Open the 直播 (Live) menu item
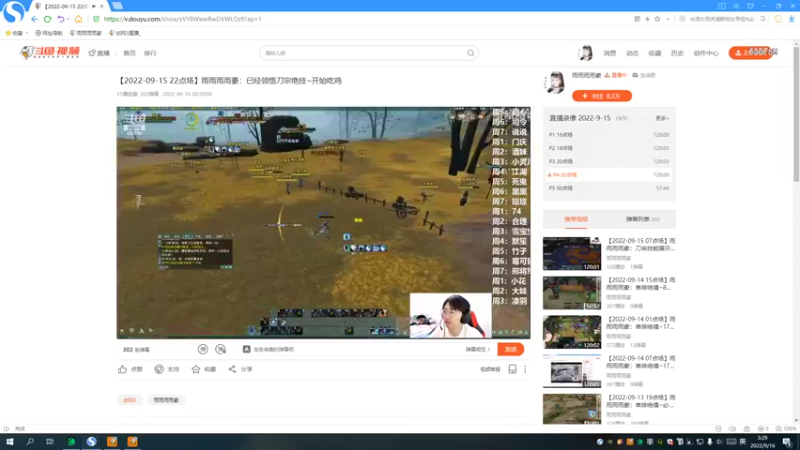 (99, 53)
